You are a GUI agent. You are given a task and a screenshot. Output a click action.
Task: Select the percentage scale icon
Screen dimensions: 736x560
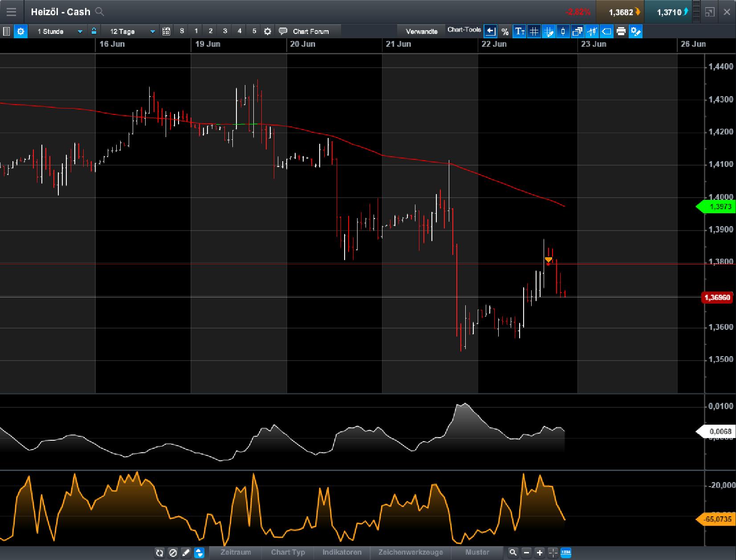504,31
